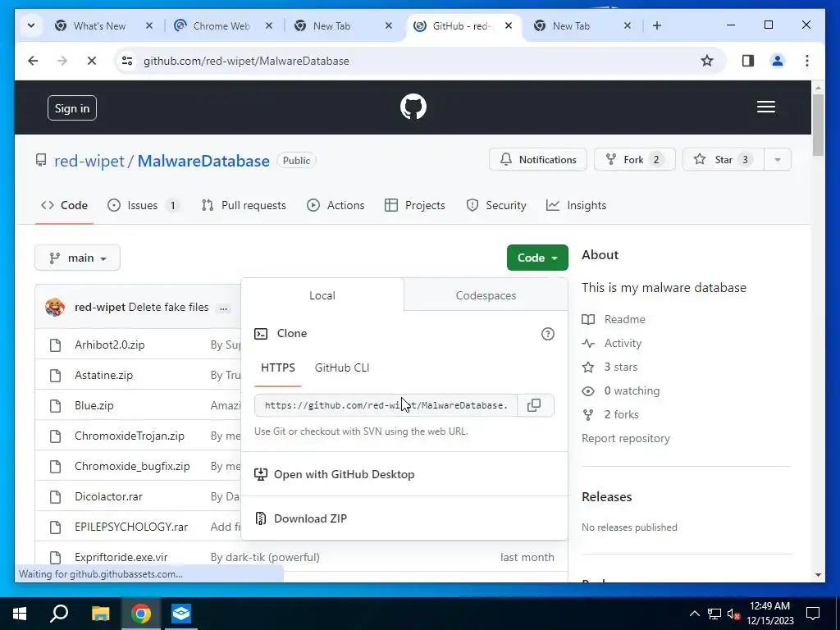Screen dimensions: 840x630
Task: Click Report repository link
Action: click(626, 439)
